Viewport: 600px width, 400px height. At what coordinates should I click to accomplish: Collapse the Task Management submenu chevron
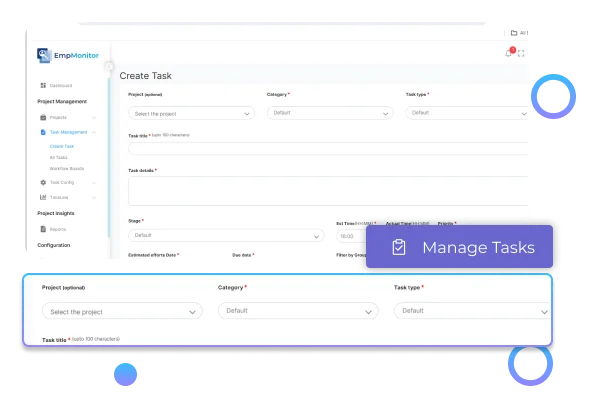[95, 132]
